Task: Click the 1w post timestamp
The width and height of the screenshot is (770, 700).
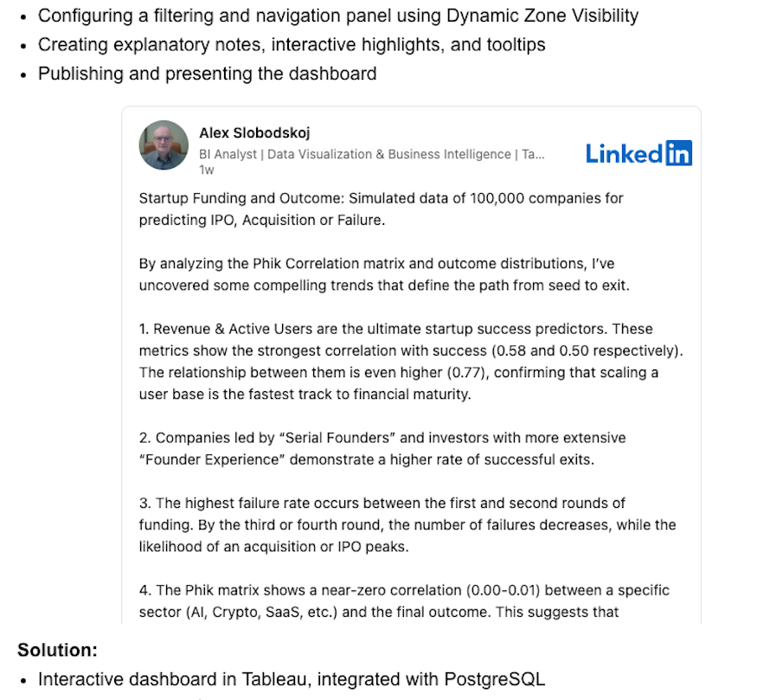Action: click(x=206, y=170)
